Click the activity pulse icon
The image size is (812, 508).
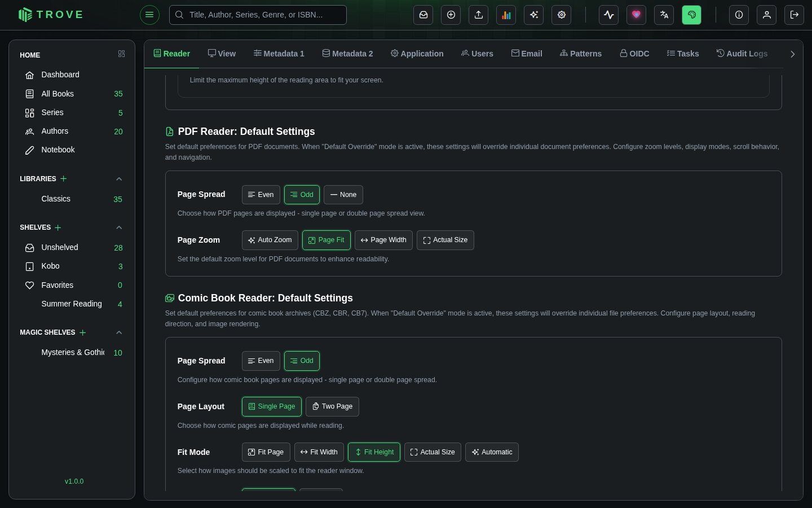(609, 15)
